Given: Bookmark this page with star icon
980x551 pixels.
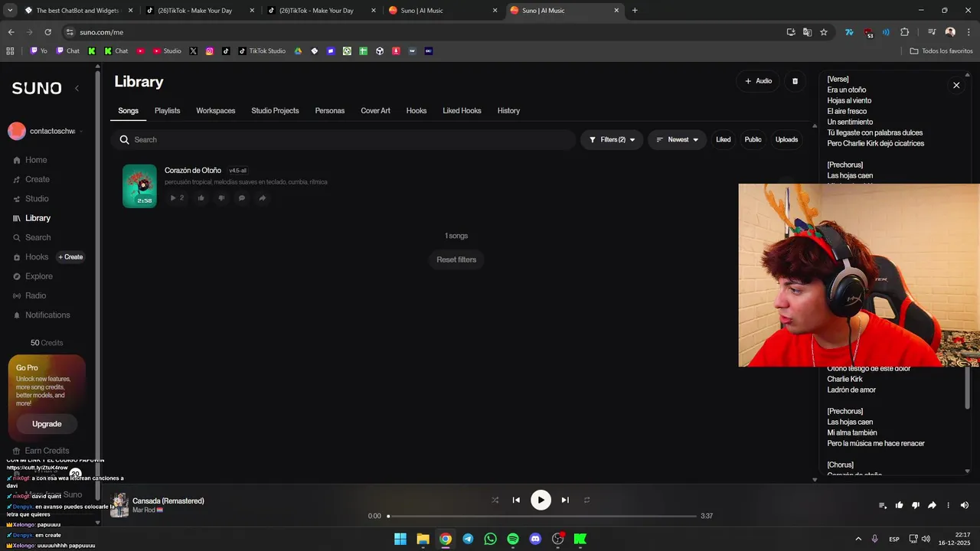Looking at the screenshot, I should coord(824,32).
